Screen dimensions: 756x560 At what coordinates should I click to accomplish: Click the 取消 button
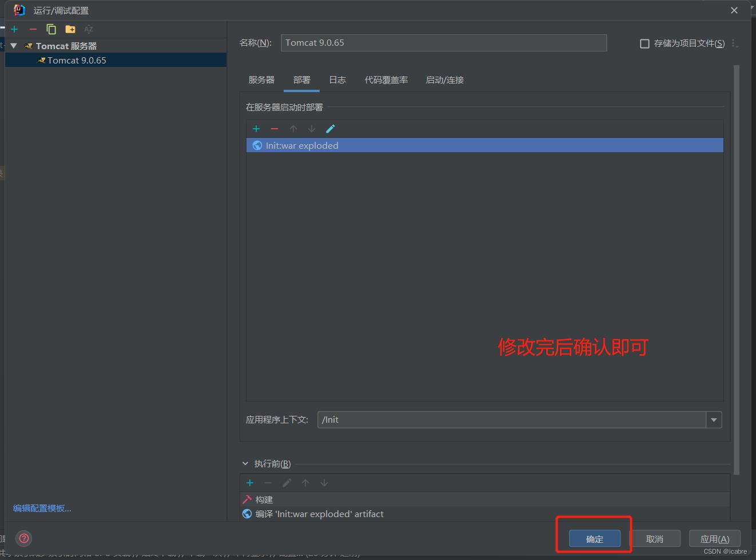point(655,539)
